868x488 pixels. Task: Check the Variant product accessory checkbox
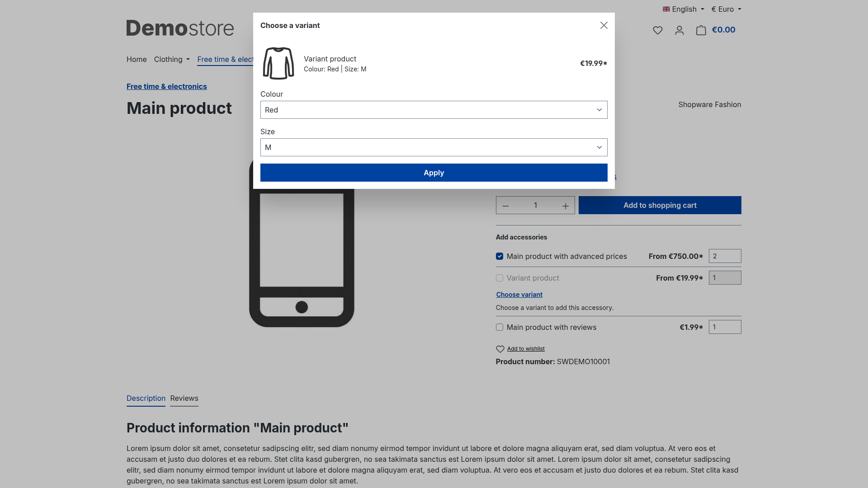click(x=500, y=278)
